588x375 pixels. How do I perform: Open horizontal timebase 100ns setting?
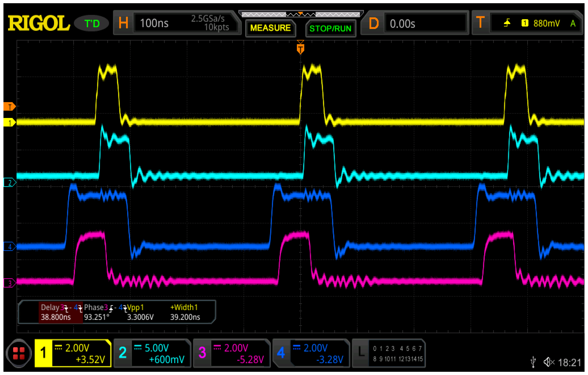coord(154,23)
